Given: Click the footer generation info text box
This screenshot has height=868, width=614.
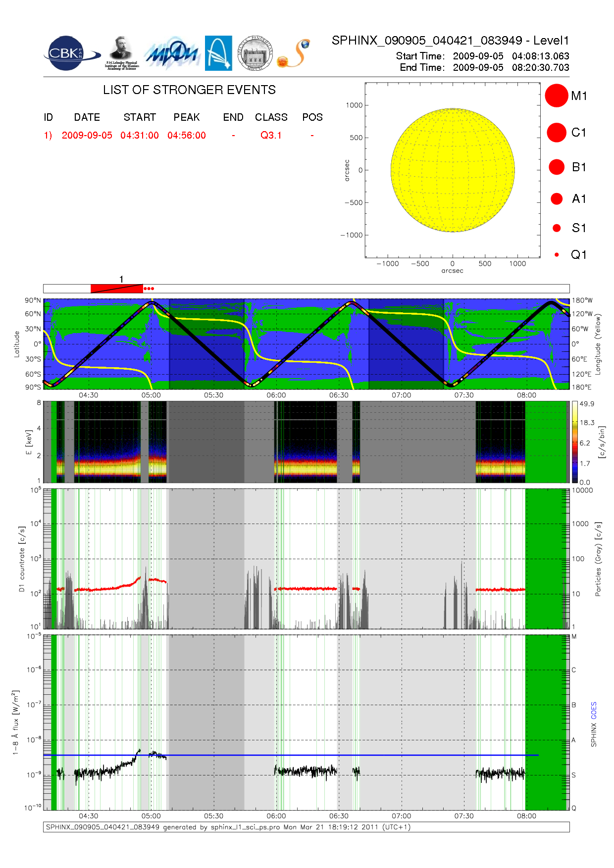Looking at the screenshot, I should coord(306,827).
